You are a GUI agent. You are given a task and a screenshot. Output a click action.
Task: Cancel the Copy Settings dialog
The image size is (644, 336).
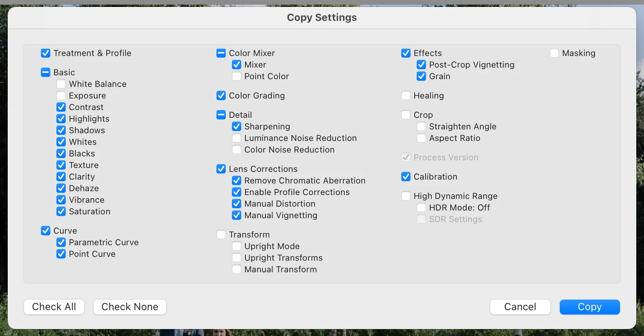click(x=520, y=307)
